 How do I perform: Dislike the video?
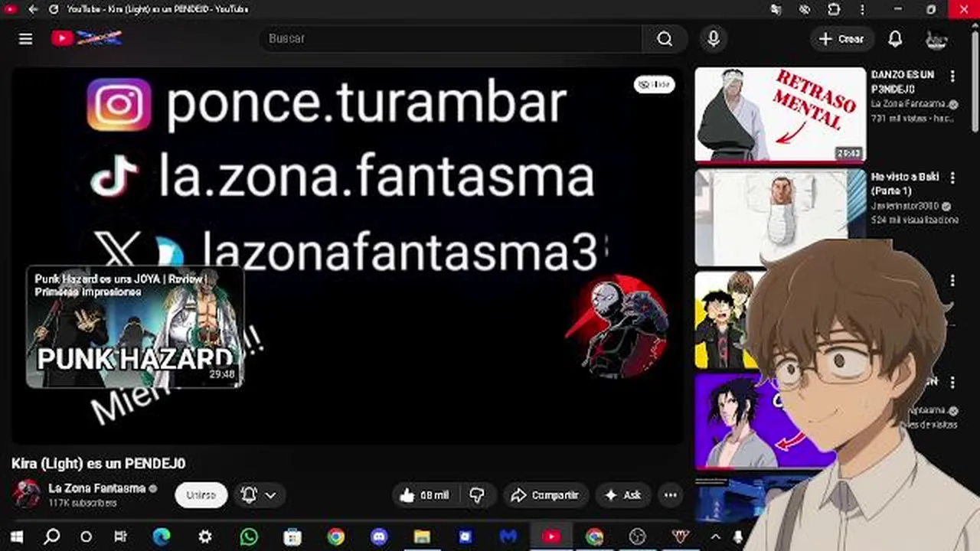tap(477, 495)
